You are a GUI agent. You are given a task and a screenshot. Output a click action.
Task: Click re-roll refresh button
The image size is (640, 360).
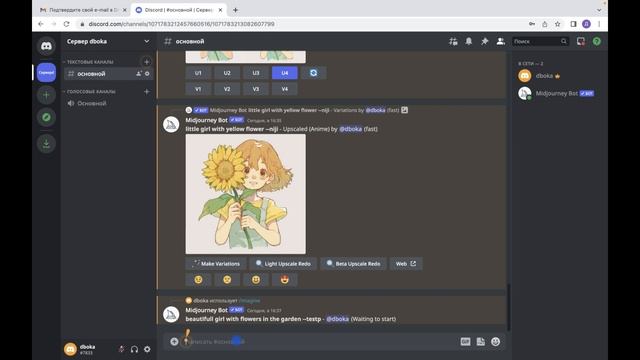[x=313, y=73]
